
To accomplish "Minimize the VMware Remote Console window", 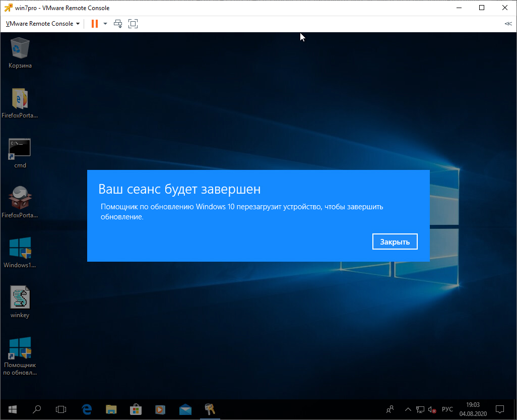I will click(459, 8).
